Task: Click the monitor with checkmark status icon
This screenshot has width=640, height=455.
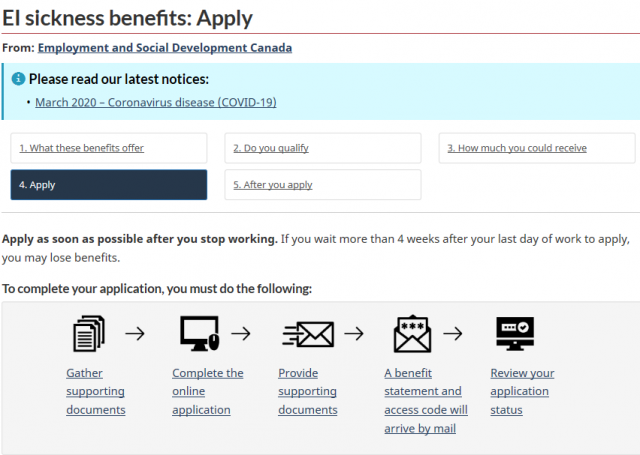Action: [515, 333]
